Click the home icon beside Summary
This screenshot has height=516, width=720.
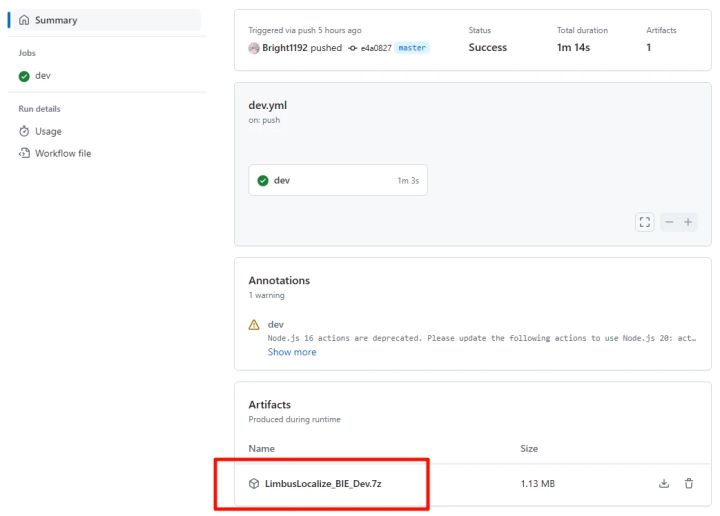(24, 20)
